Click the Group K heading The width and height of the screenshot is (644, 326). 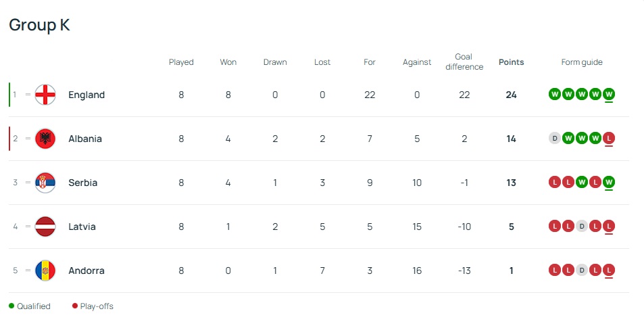(39, 25)
